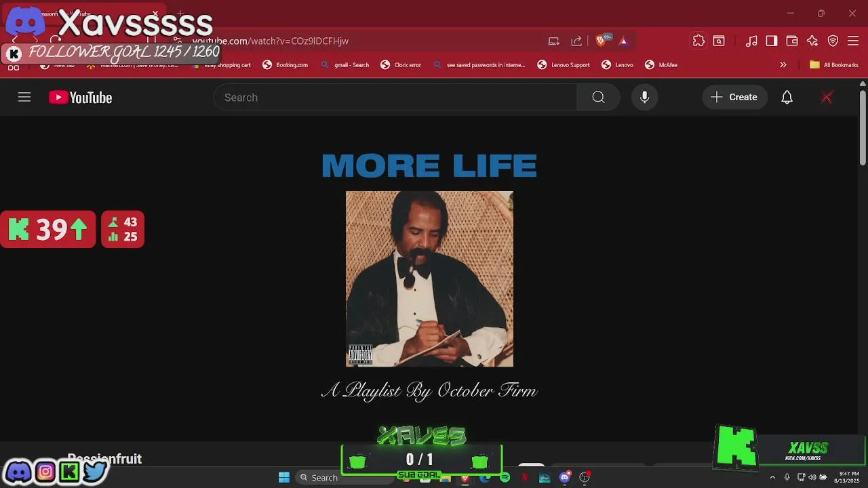868x488 pixels.
Task: Open the Lenovo Support bookmark
Action: pyautogui.click(x=564, y=65)
